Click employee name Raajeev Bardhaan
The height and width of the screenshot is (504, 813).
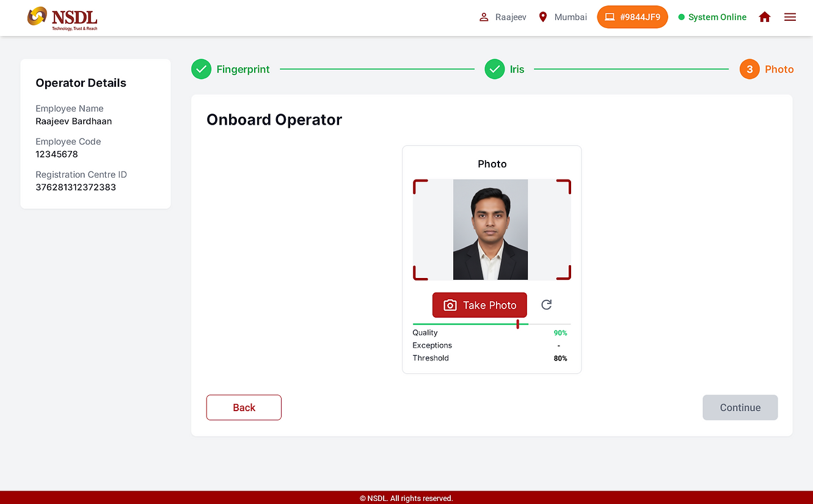74,121
